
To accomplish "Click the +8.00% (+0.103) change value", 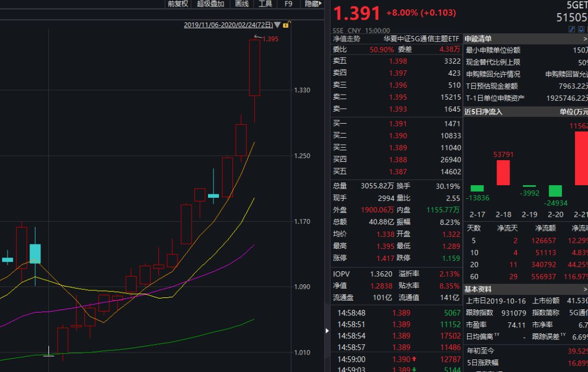I will pos(421,13).
